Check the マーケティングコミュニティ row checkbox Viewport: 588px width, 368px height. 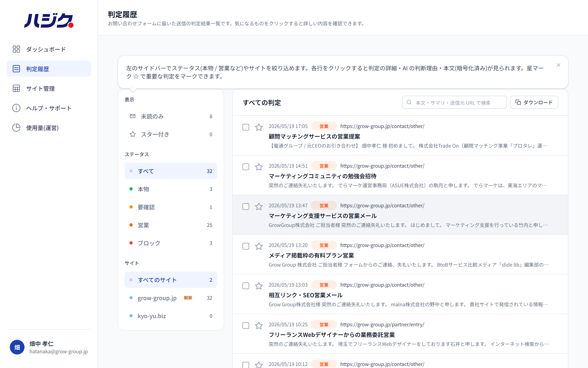pos(246,167)
